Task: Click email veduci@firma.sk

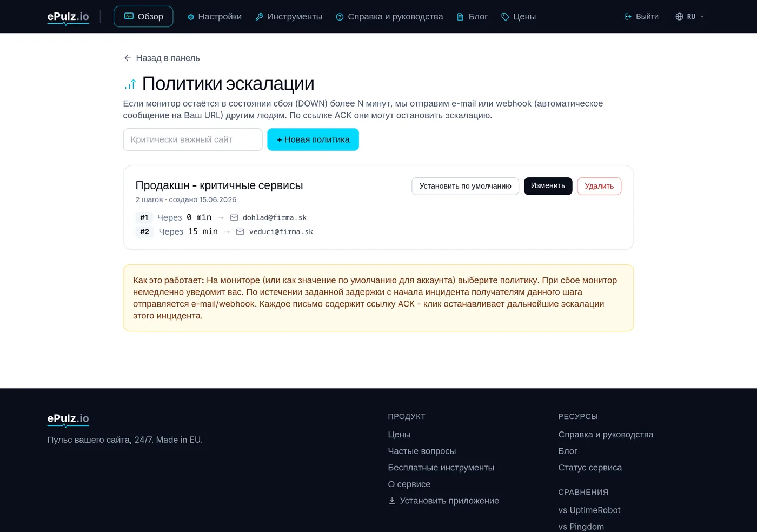Action: pyautogui.click(x=281, y=231)
